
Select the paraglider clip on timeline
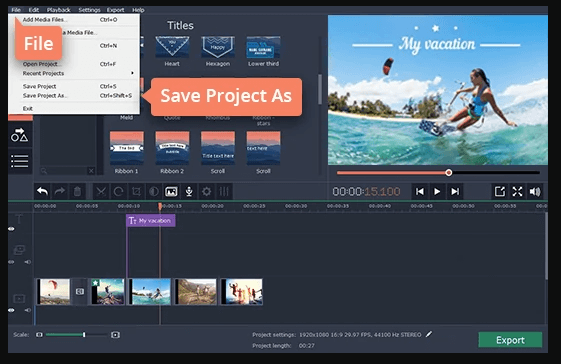54,292
